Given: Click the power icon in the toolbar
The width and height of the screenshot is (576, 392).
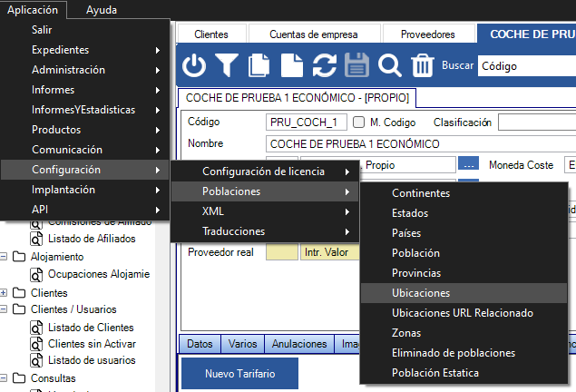Looking at the screenshot, I should coord(195,65).
